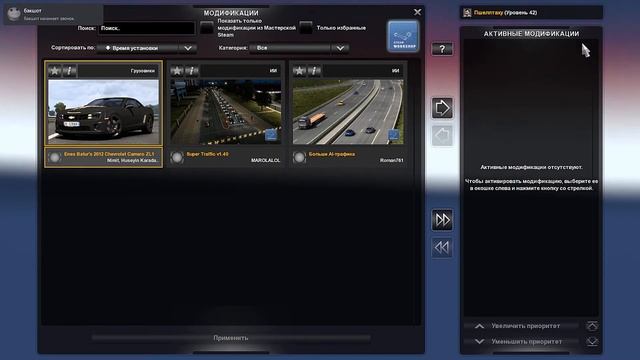640x360 pixels.
Task: Click the Активные модификации header
Action: click(531, 33)
